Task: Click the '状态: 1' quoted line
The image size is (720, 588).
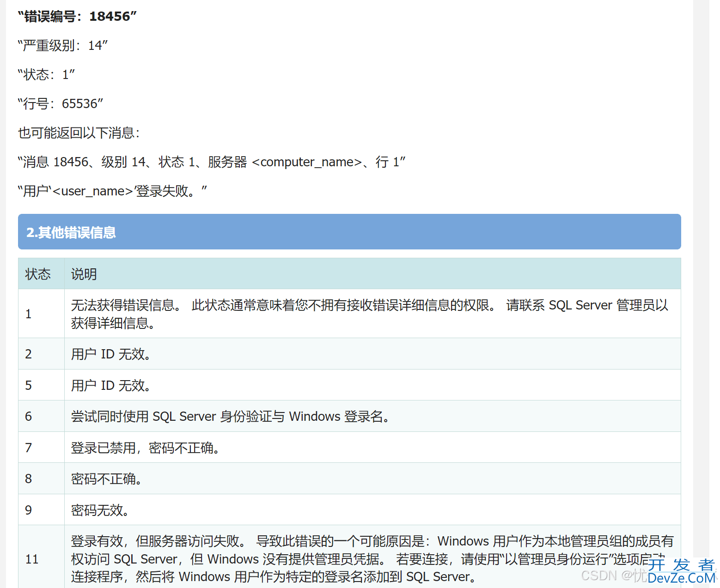Action: pos(47,74)
